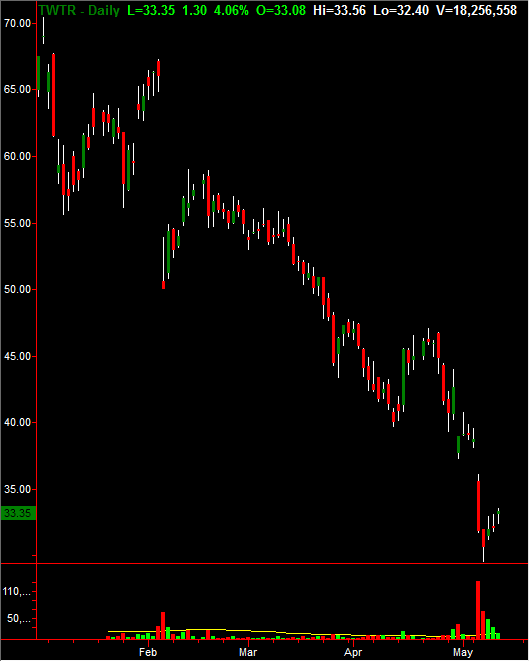Screen dimensions: 529x661
Task: Click the O=33.08 open price readout
Action: pyautogui.click(x=281, y=10)
